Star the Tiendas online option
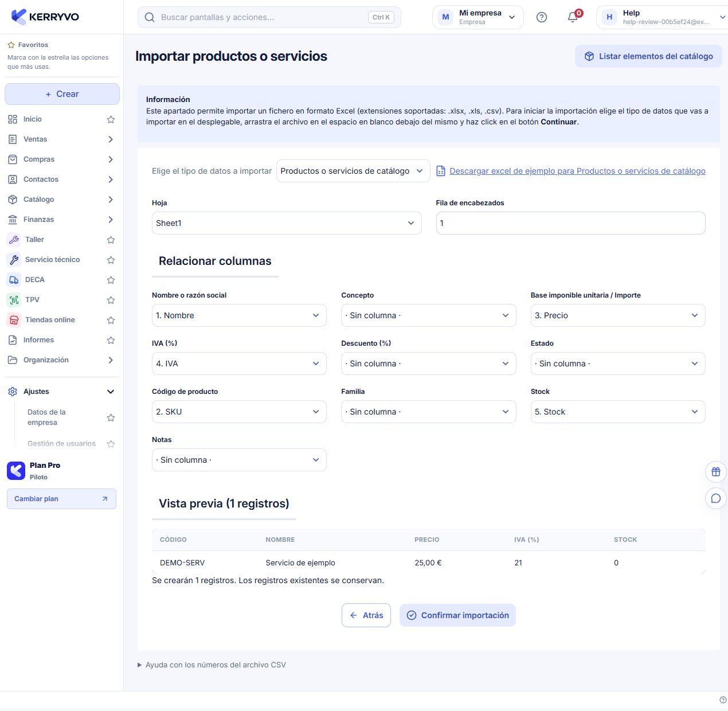Viewport: 728px width, 711px height. (x=111, y=320)
